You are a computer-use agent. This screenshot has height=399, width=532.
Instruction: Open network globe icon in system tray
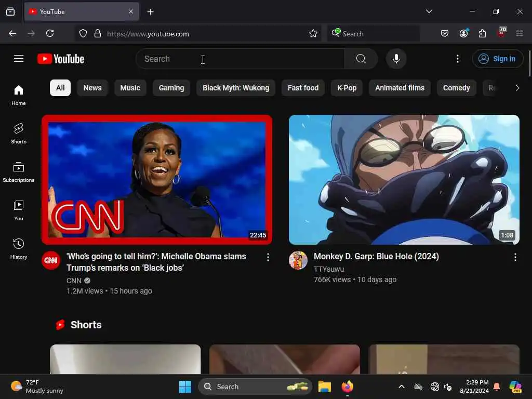coord(435,387)
